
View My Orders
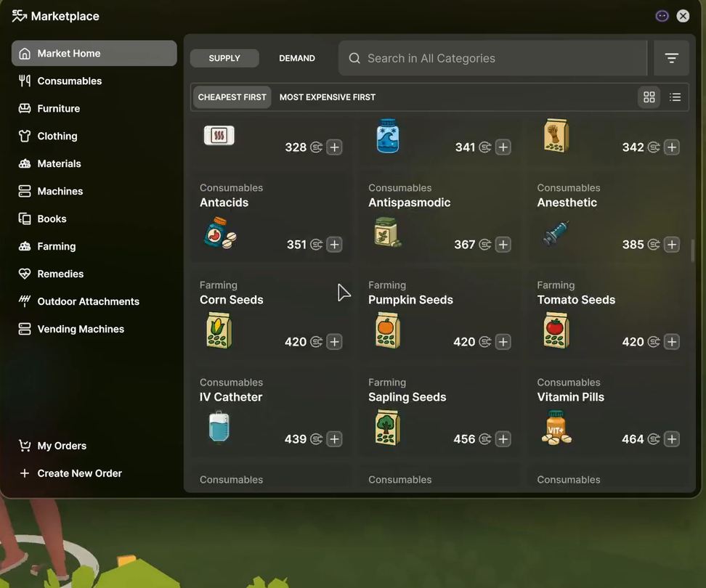coord(94,446)
